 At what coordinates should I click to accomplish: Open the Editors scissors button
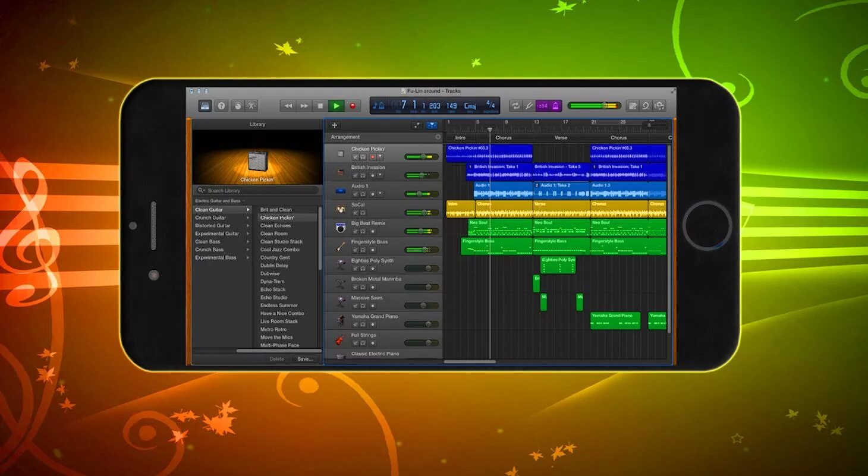(251, 106)
